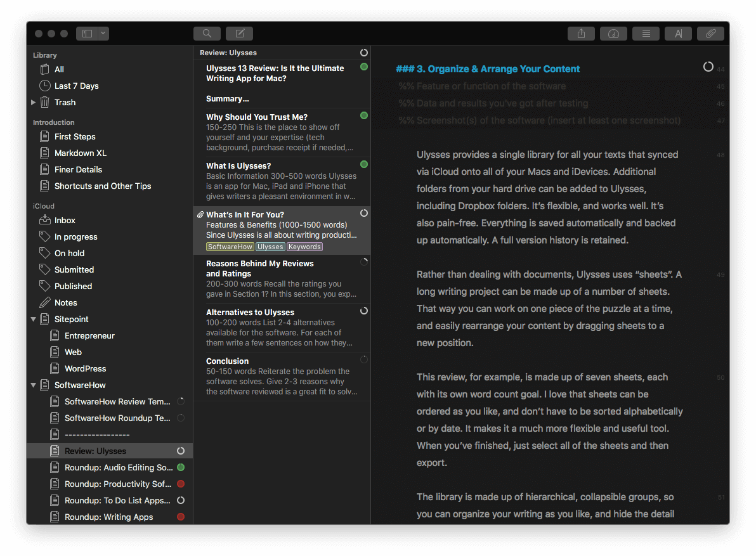
Task: Create a new sheet with compose icon
Action: click(x=240, y=33)
